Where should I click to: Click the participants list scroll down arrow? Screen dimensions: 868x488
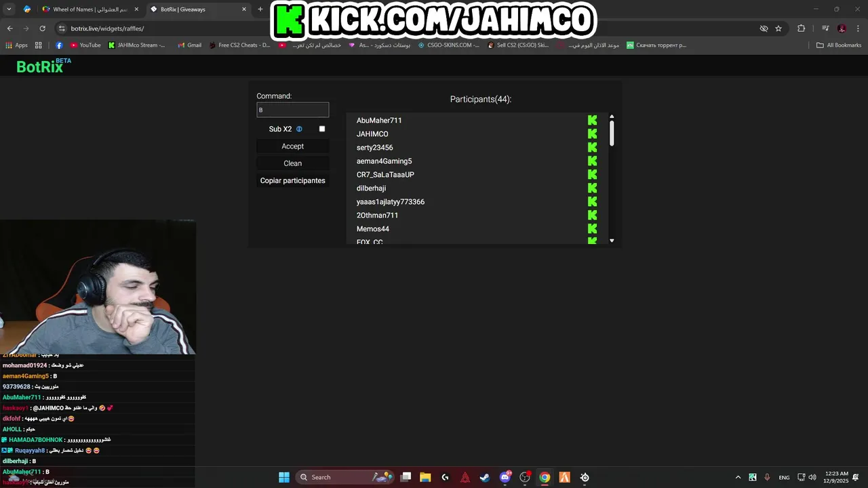click(x=612, y=241)
